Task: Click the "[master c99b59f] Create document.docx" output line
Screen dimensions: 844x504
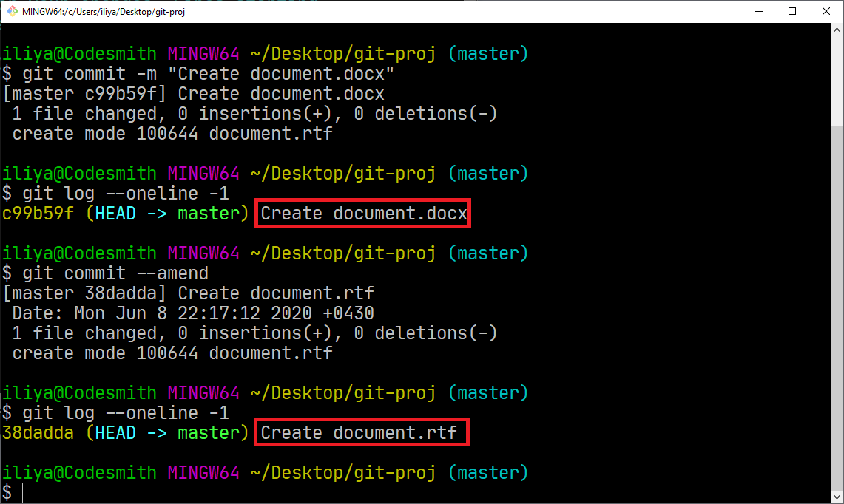Action: [194, 94]
